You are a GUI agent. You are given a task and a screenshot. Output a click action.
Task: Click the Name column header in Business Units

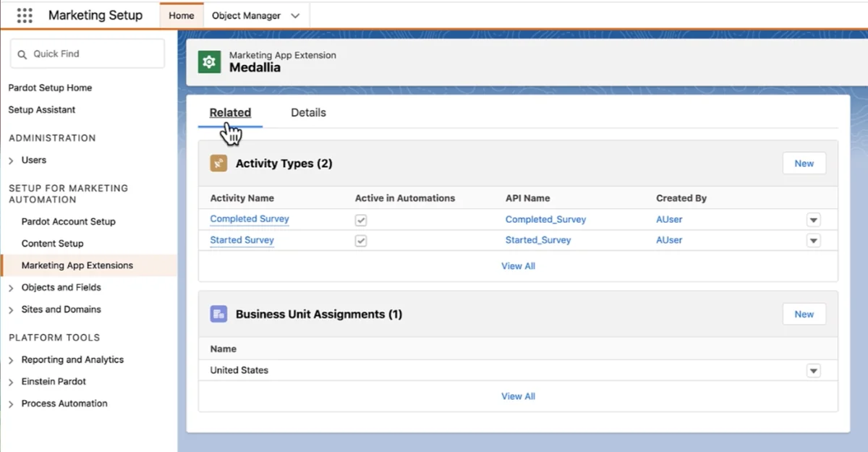tap(224, 349)
